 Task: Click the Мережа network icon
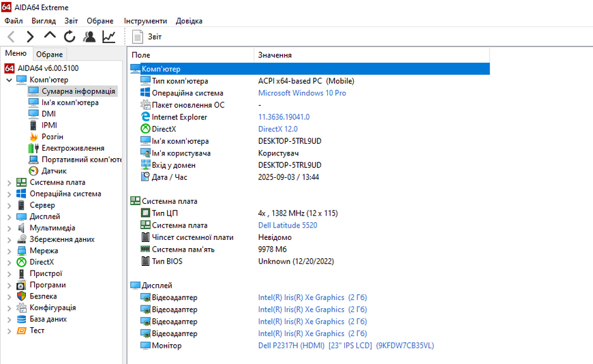click(x=22, y=250)
